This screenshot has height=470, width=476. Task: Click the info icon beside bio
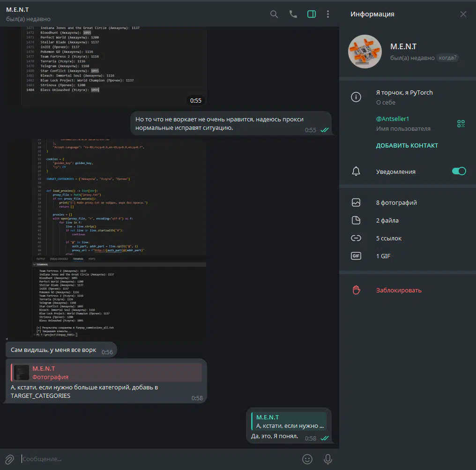click(356, 97)
